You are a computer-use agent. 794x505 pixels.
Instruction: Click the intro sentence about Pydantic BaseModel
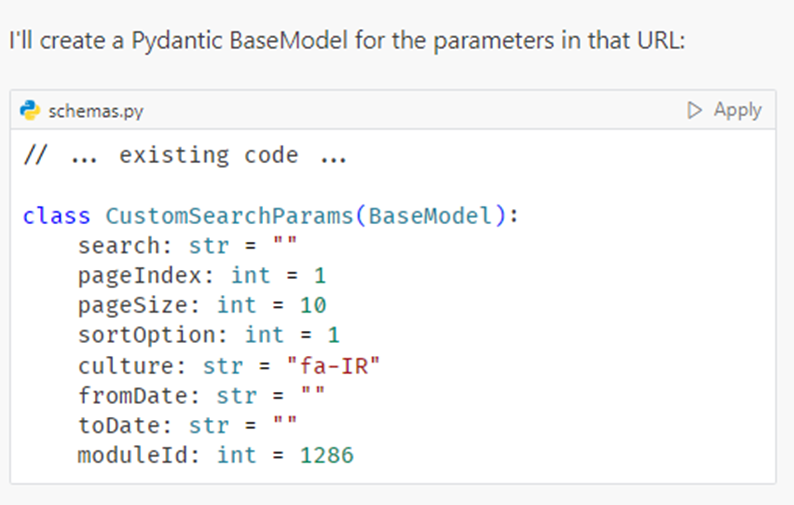345,42
